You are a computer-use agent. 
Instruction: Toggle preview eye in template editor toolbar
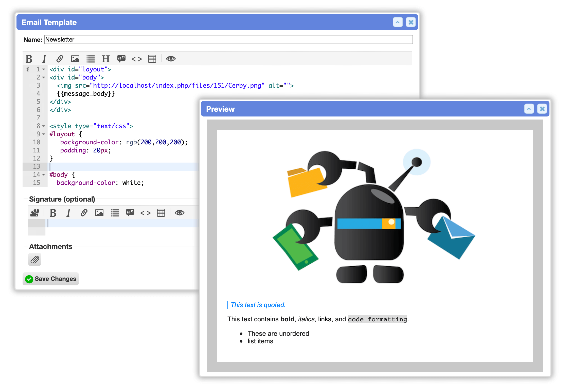click(x=171, y=59)
